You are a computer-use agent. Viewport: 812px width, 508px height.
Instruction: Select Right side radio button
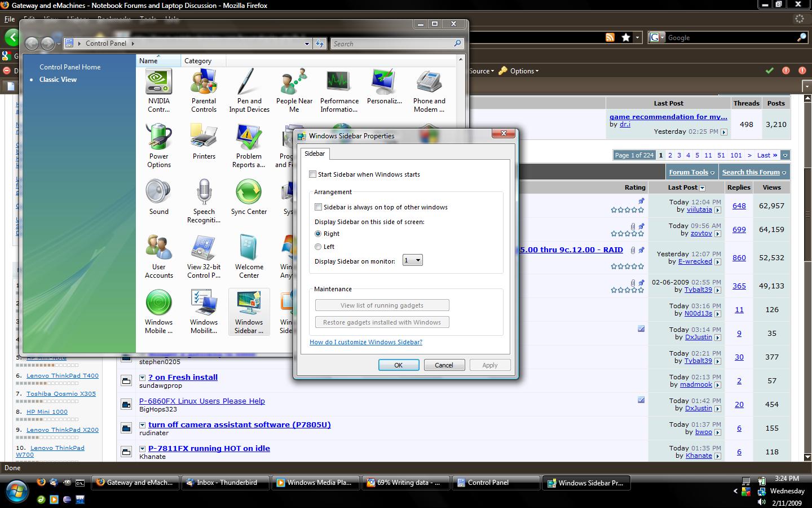(319, 234)
